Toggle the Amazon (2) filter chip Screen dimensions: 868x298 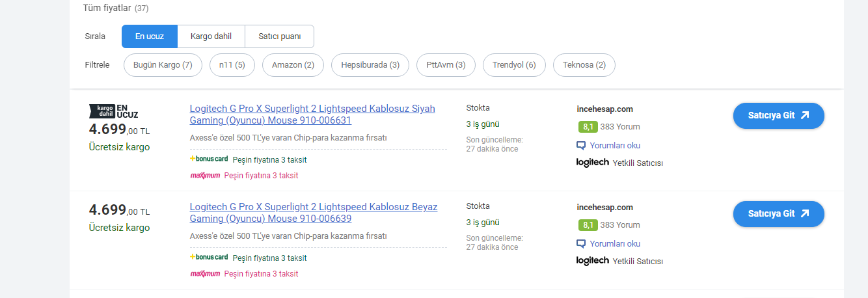293,65
